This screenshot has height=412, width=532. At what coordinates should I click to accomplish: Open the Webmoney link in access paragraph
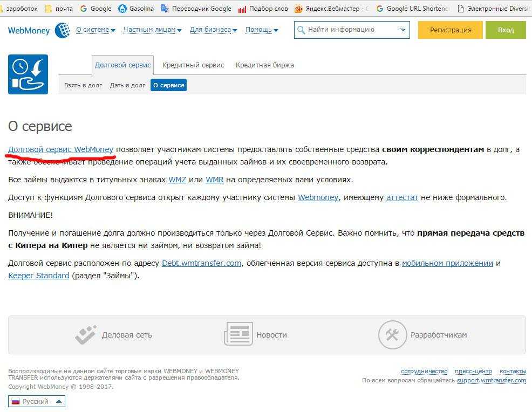pyautogui.click(x=318, y=197)
